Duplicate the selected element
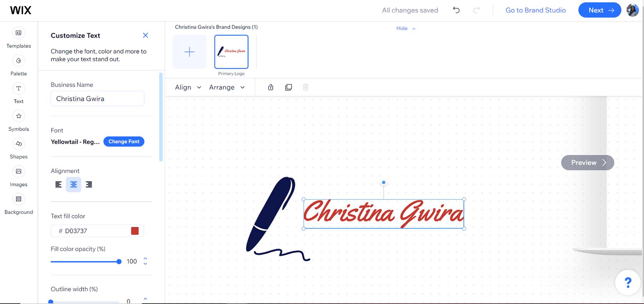This screenshot has width=644, height=304. (x=288, y=87)
